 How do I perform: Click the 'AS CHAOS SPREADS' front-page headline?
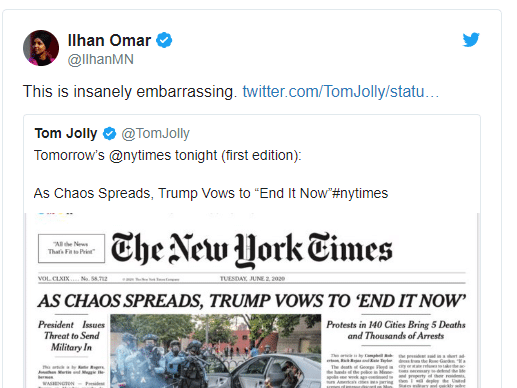click(x=252, y=301)
